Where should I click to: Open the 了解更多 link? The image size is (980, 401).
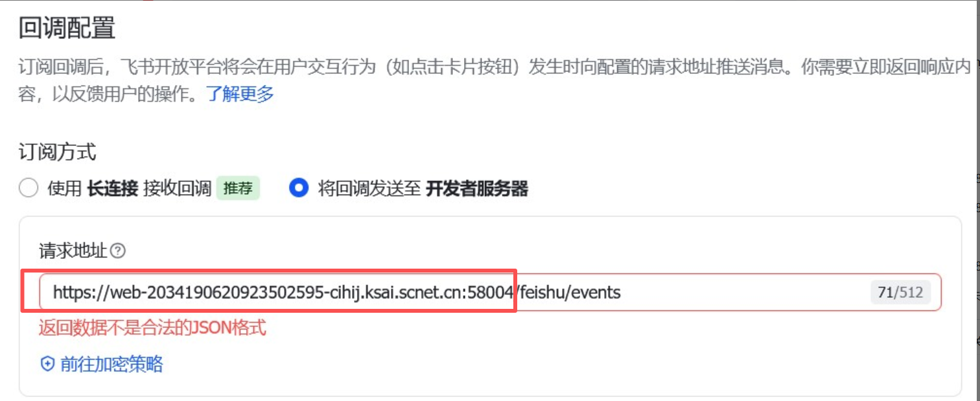(240, 94)
